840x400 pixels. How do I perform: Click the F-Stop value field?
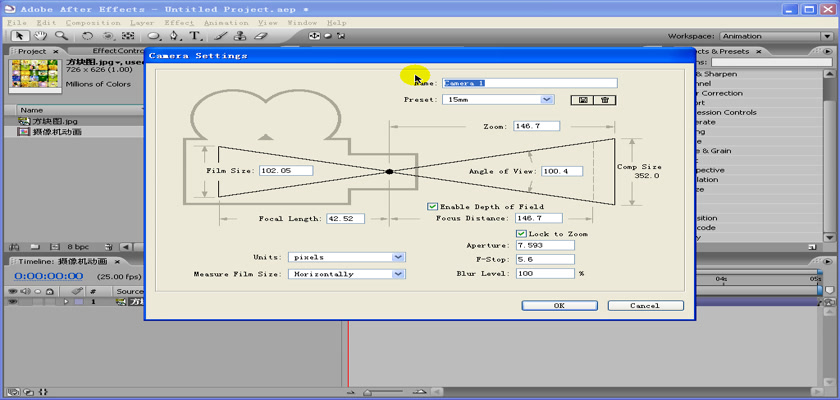tap(545, 259)
